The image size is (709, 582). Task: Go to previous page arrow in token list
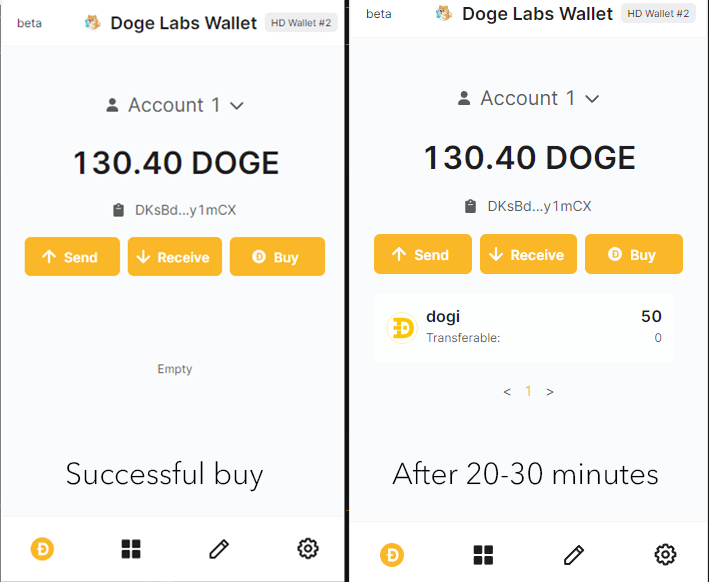pyautogui.click(x=507, y=392)
